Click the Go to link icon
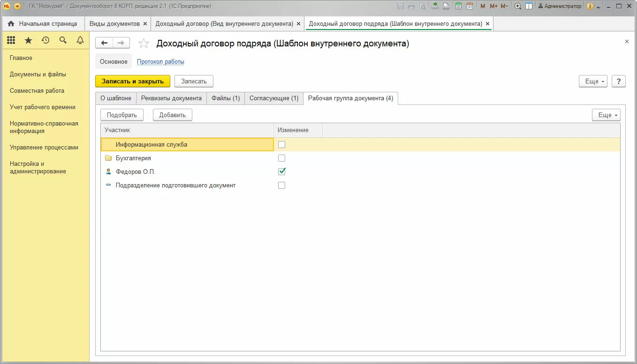 click(x=446, y=6)
